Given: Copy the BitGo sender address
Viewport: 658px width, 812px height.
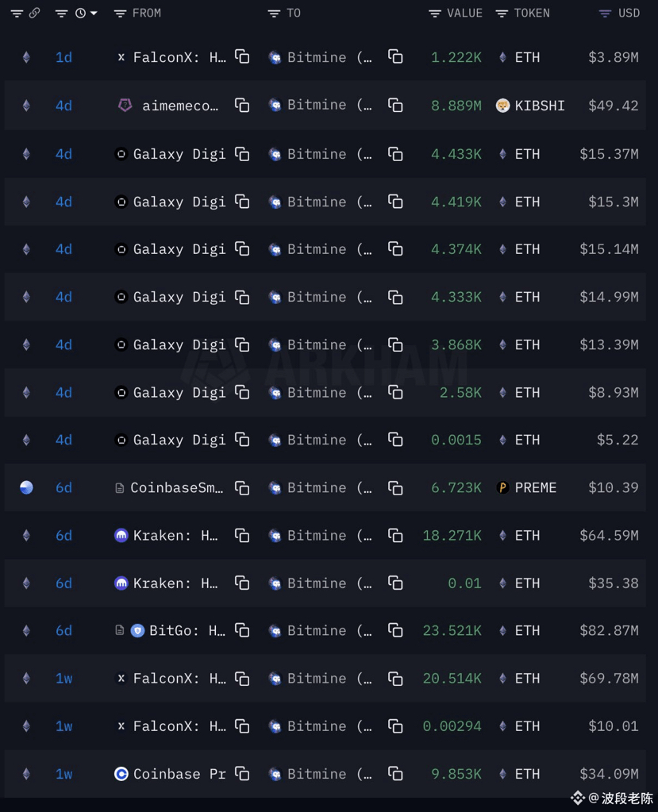Looking at the screenshot, I should pos(242,631).
